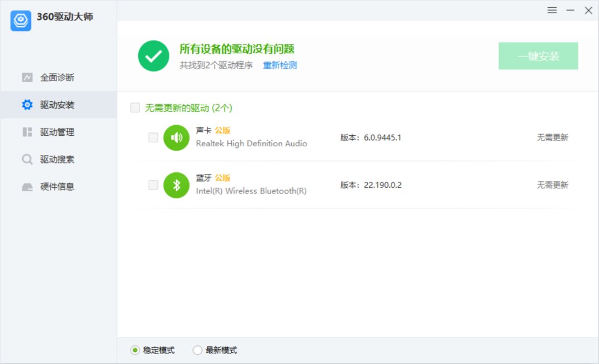Click the 驱动管理 grid icon
Viewport: 599px width, 364px height.
(27, 132)
